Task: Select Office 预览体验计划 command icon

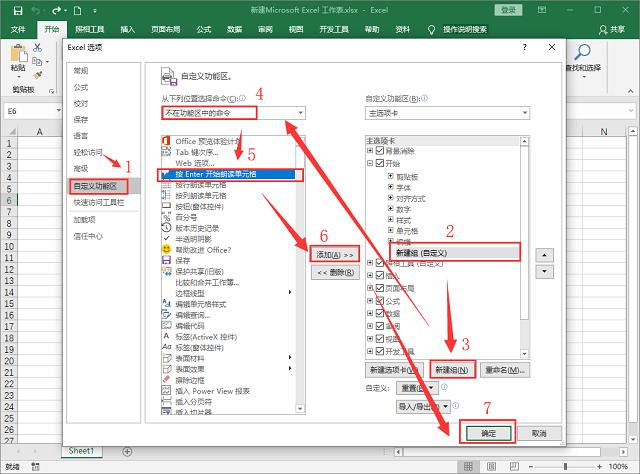Action: click(x=166, y=141)
